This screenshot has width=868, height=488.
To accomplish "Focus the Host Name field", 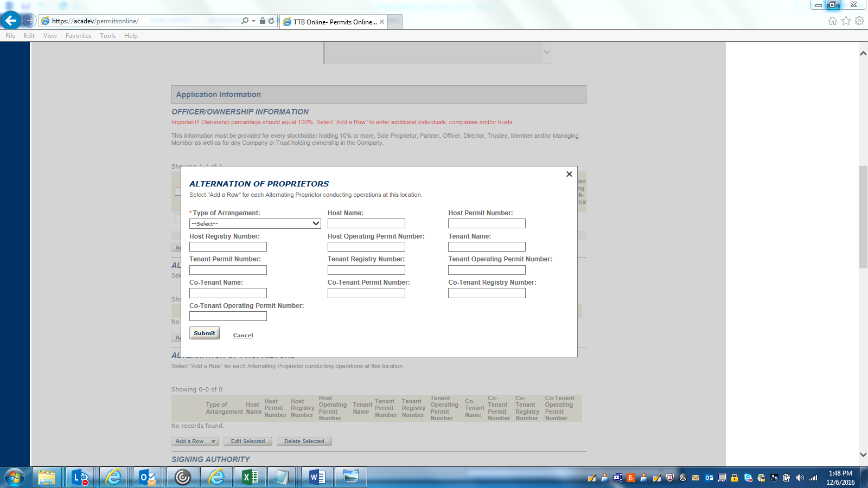I will [366, 223].
